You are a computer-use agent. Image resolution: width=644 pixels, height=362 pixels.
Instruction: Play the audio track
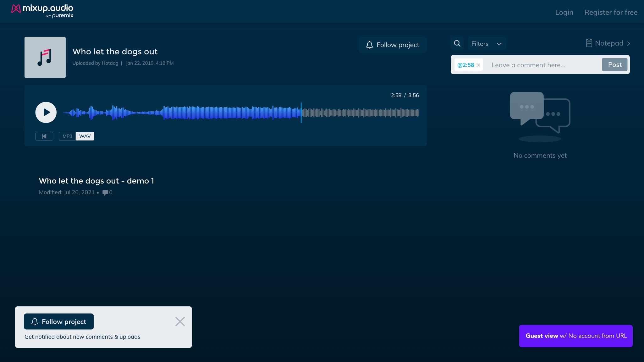46,112
